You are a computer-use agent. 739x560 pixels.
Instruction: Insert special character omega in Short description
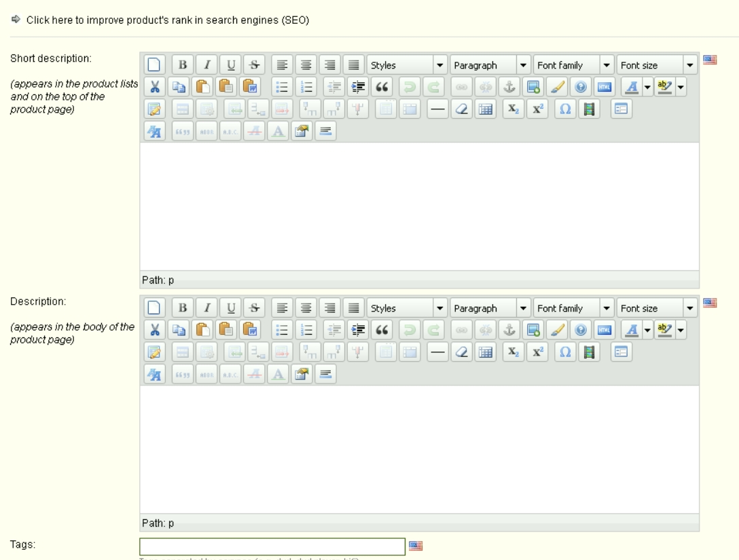[x=565, y=109]
